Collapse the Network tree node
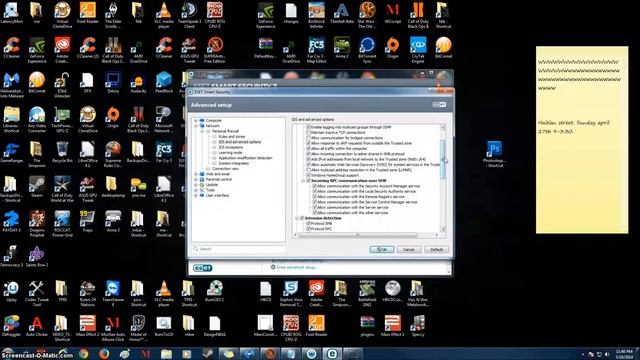 [196, 126]
